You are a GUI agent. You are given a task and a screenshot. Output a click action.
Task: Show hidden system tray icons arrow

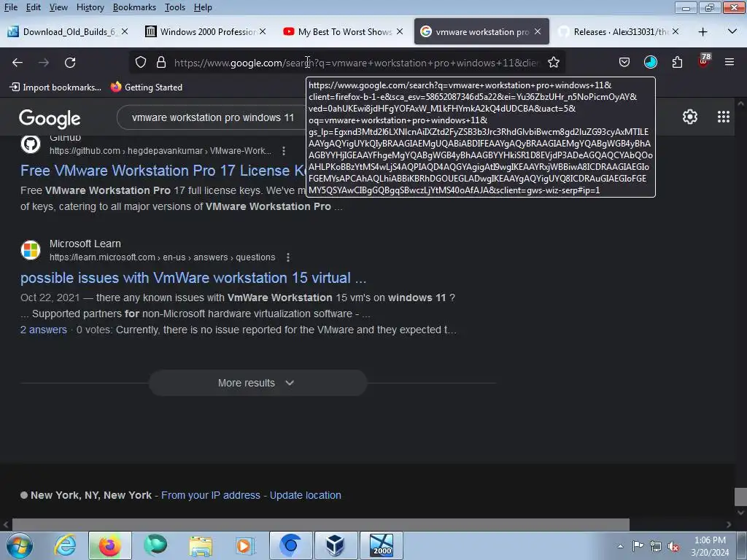pos(620,546)
